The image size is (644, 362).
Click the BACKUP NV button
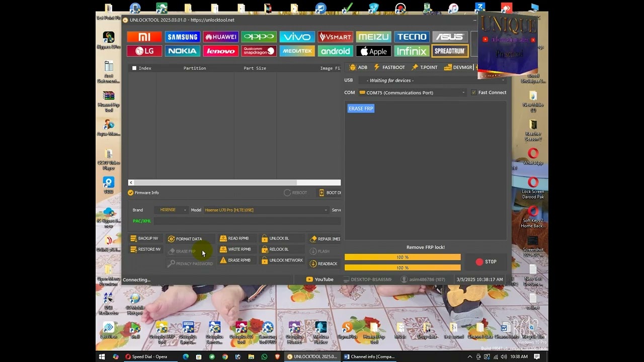[x=144, y=238]
